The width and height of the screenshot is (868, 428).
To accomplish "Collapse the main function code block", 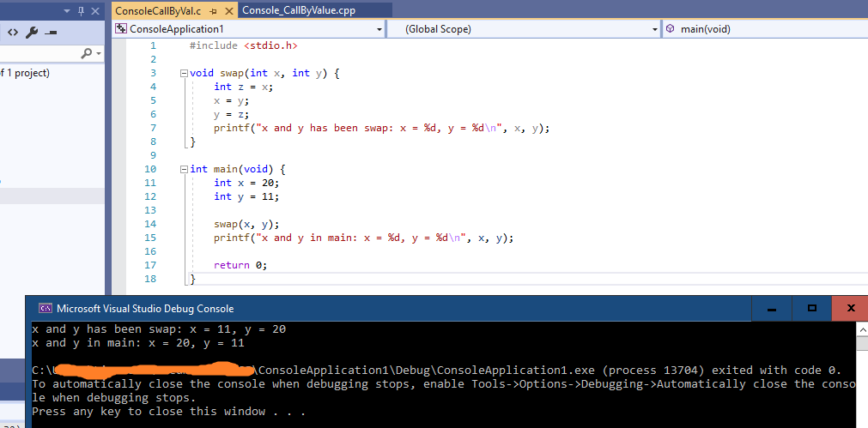I will click(x=184, y=169).
